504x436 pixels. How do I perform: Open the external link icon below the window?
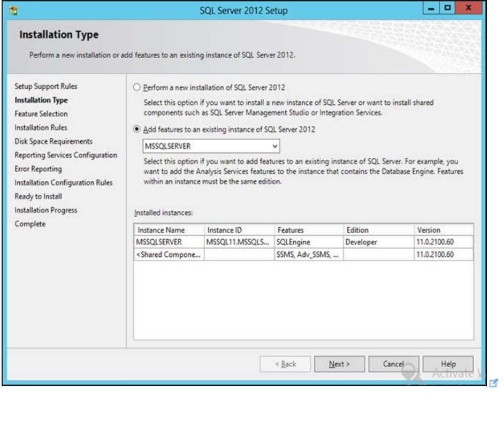click(x=493, y=383)
